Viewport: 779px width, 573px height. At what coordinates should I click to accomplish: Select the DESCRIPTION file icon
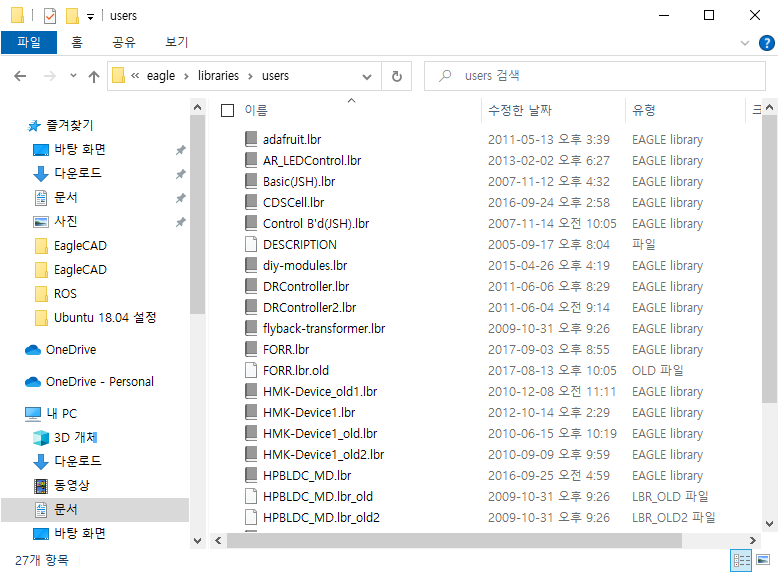point(251,244)
